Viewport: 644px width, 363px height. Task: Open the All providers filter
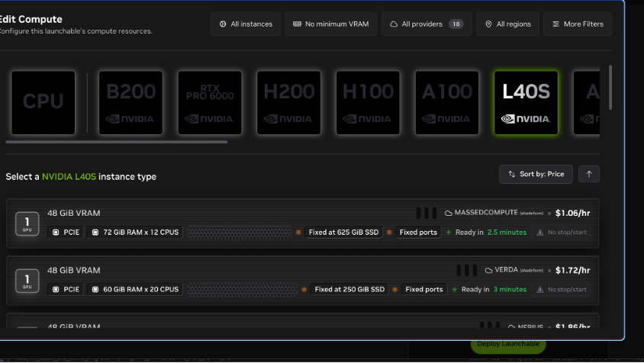click(427, 24)
